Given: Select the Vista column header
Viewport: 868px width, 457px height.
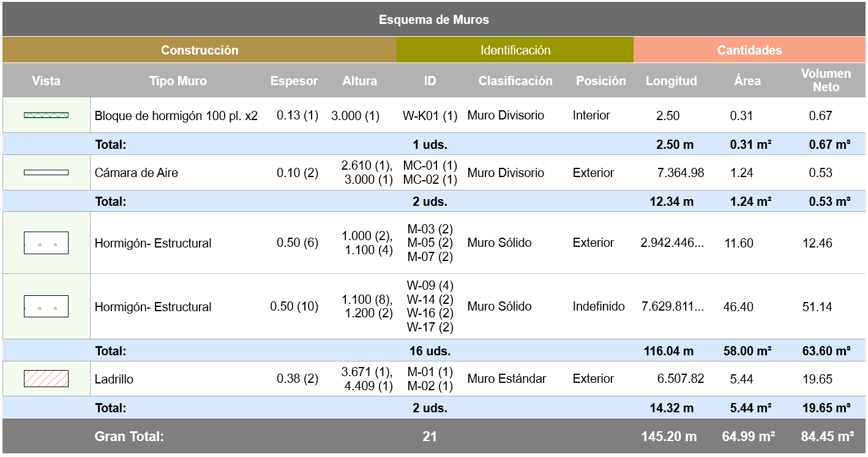Looking at the screenshot, I should [x=46, y=80].
